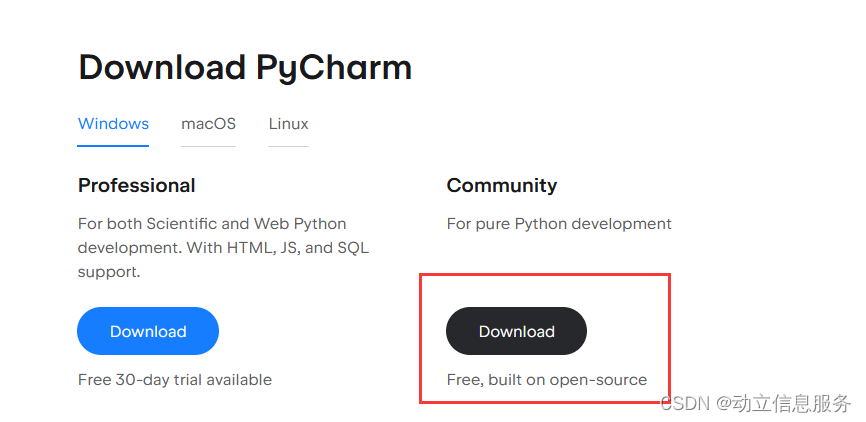Open the Linux tab
Image resolution: width=866 pixels, height=422 pixels.
(288, 124)
